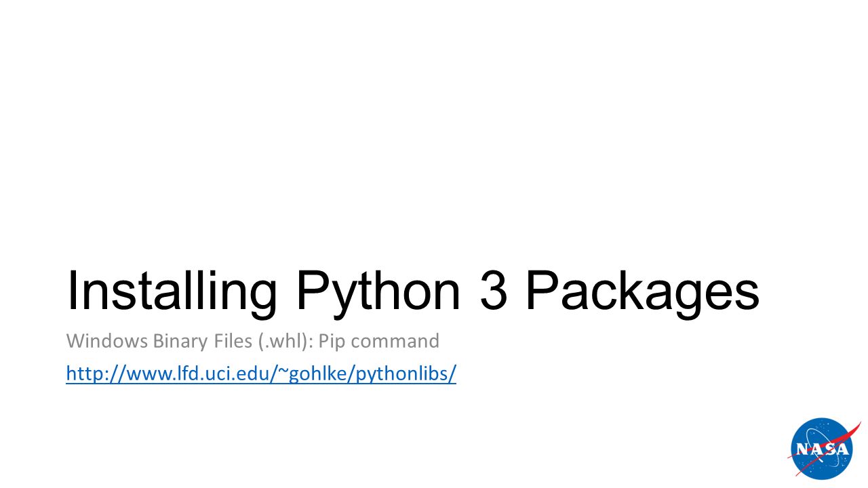Click the http:// prefix of the link
Image resolution: width=868 pixels, height=488 pixels.
pyautogui.click(x=92, y=373)
